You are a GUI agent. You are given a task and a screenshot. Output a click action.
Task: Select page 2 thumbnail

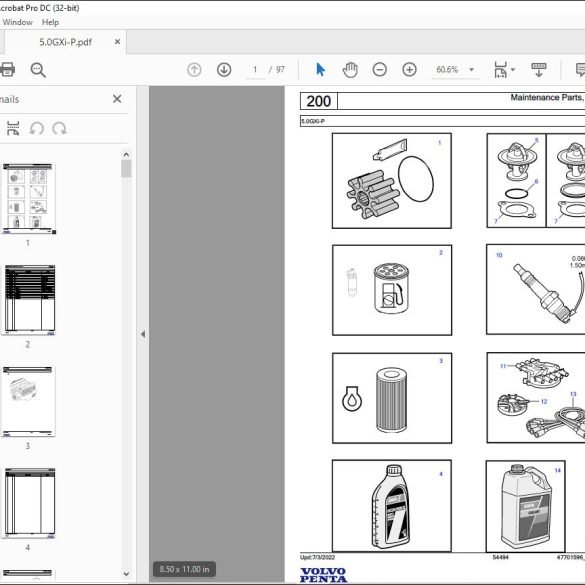30,300
